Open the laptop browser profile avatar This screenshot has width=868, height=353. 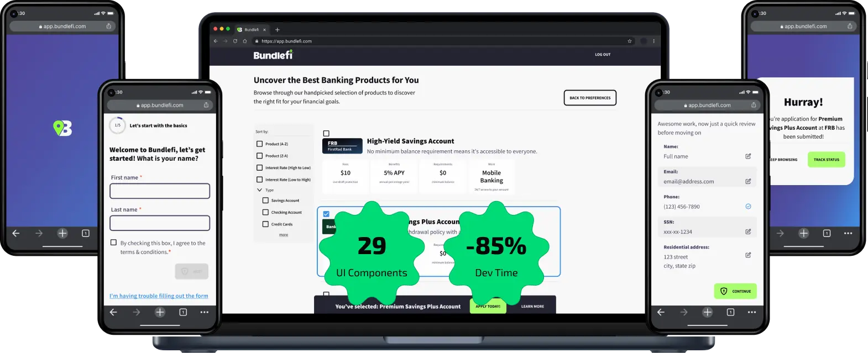(x=644, y=41)
